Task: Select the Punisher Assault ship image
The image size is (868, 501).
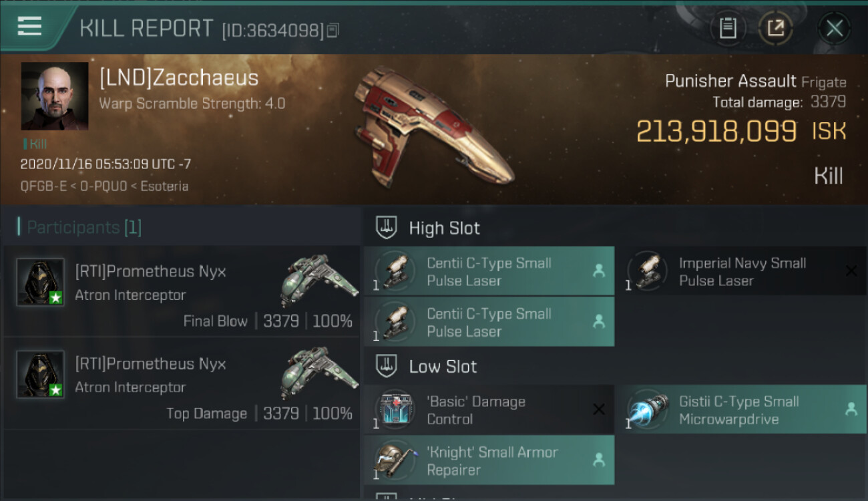Action: coord(434,126)
